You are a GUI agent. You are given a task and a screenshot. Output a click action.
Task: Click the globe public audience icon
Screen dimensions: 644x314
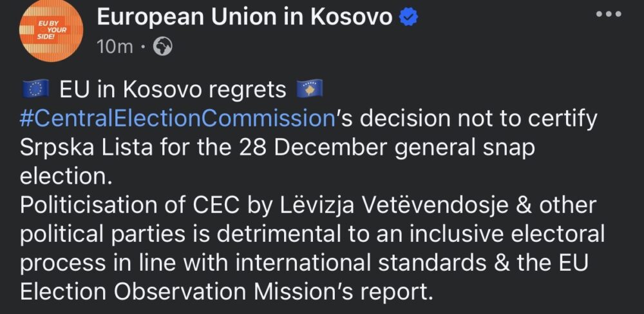[164, 47]
